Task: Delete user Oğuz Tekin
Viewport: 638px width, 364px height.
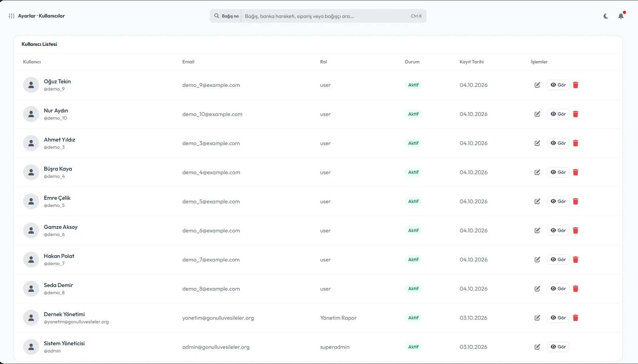Action: tap(575, 85)
